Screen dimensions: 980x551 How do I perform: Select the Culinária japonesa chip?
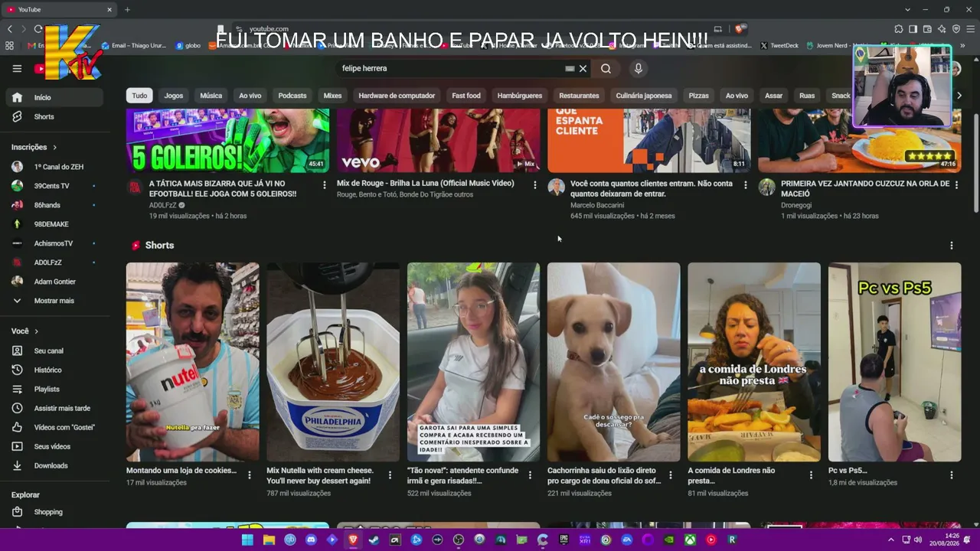(644, 96)
